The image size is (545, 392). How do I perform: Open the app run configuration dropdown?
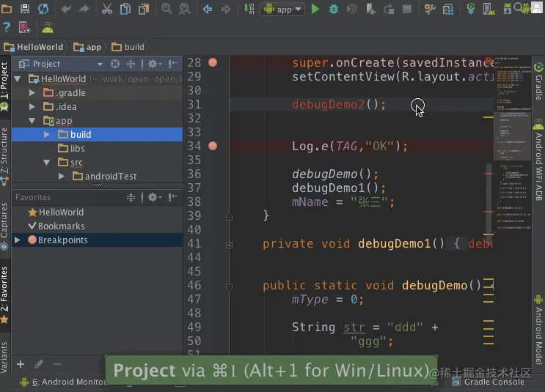282,10
